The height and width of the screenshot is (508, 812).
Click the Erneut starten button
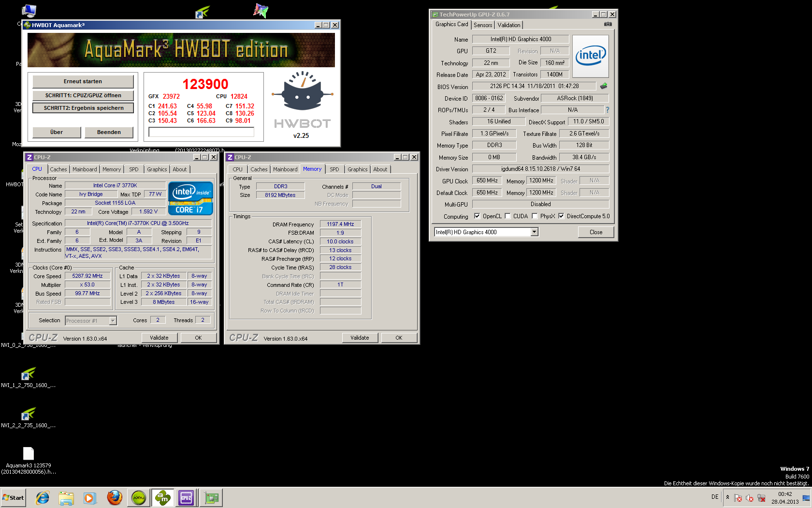(83, 81)
